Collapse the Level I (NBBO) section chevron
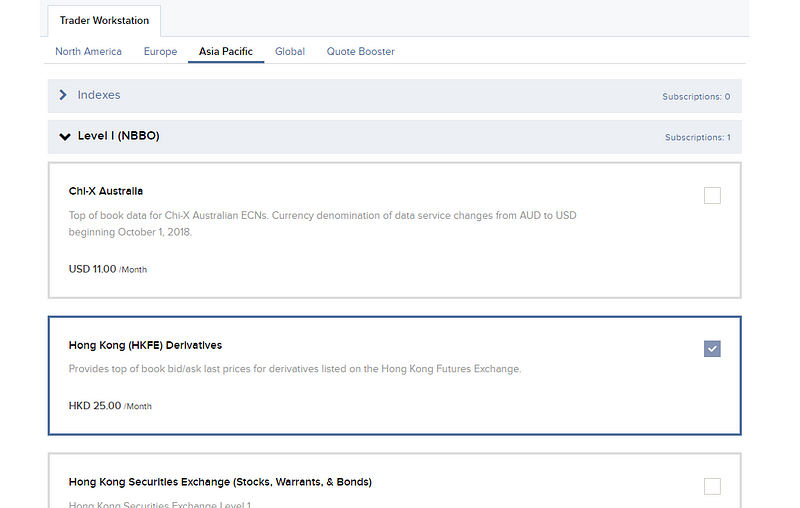Image resolution: width=800 pixels, height=508 pixels. pyautogui.click(x=64, y=136)
